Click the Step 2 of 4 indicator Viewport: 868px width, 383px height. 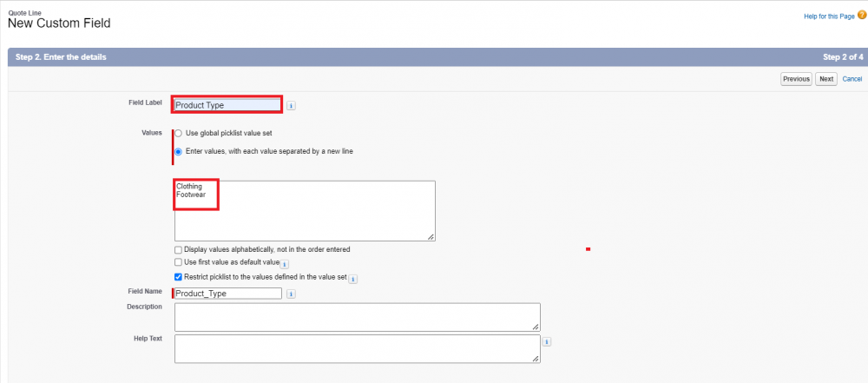click(x=843, y=57)
